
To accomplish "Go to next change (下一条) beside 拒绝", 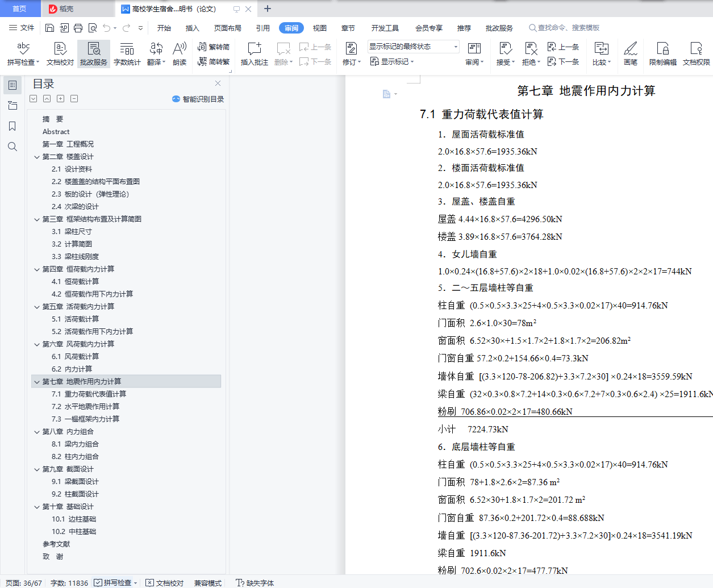I will click(x=563, y=61).
